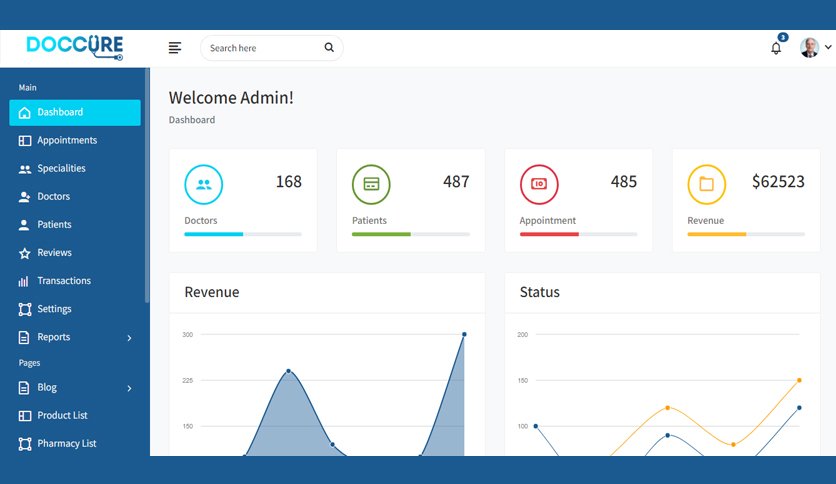Click the 485 appointment count
The image size is (836, 484).
click(x=624, y=182)
